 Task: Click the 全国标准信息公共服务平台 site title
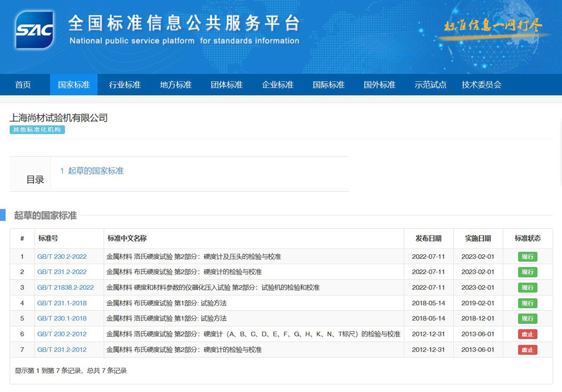[184, 23]
